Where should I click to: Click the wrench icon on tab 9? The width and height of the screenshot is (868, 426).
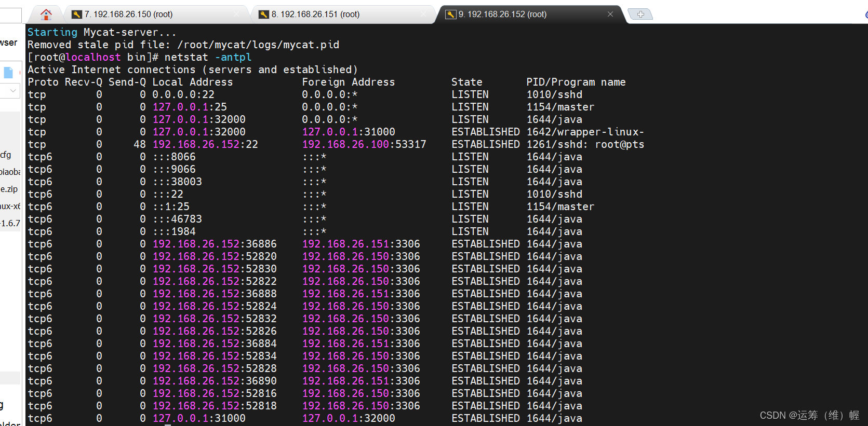tap(451, 14)
